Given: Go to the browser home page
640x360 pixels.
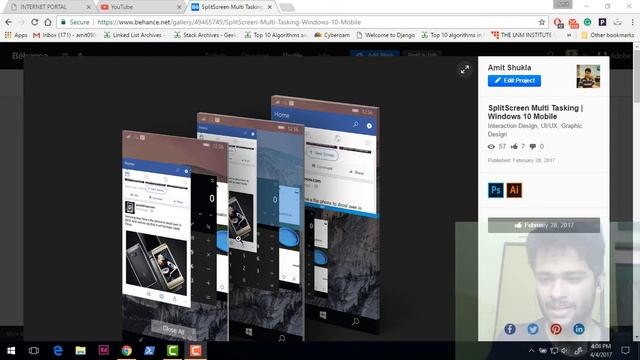Looking at the screenshot, I should (x=48, y=22).
